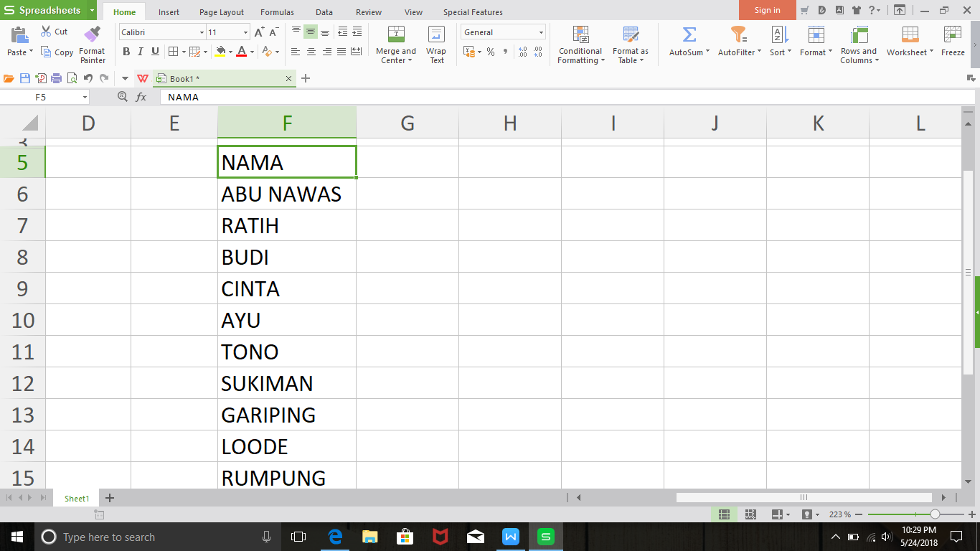Apply Merge and Center
Viewport: 980px width, 551px height.
[395, 44]
